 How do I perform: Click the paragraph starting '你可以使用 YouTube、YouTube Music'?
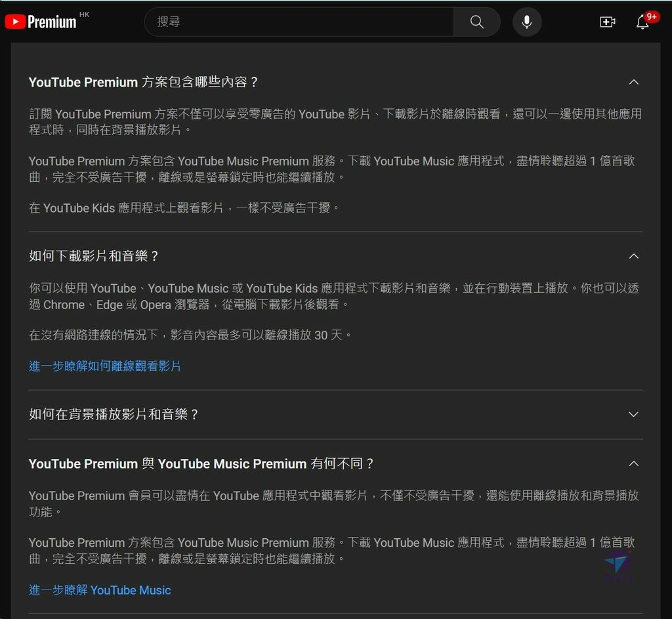(x=334, y=296)
